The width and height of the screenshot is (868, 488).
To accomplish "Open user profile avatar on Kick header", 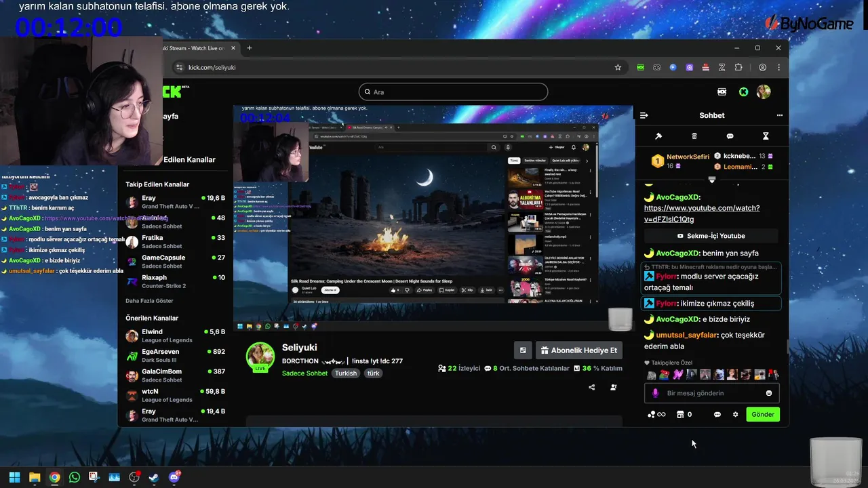I will [764, 91].
